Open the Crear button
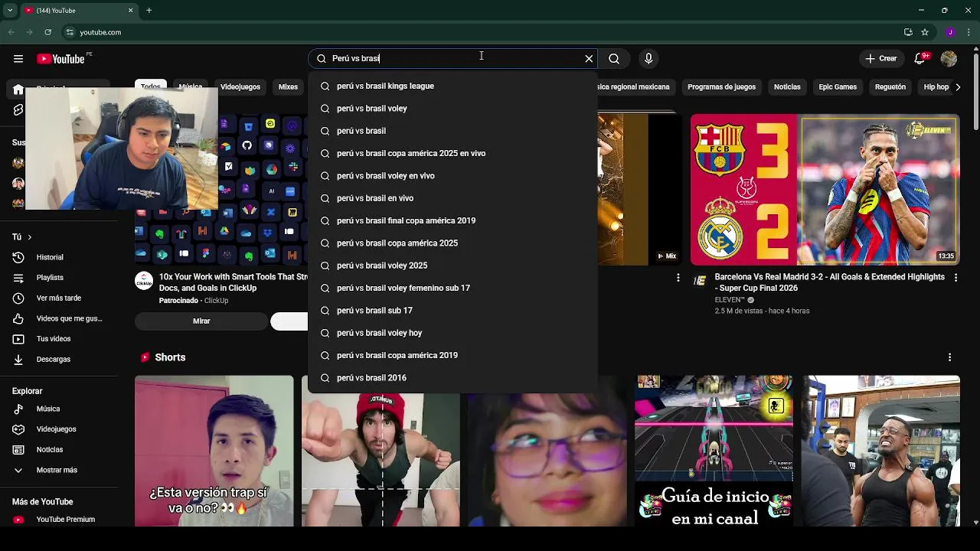980x551 pixels. pyautogui.click(x=881, y=59)
